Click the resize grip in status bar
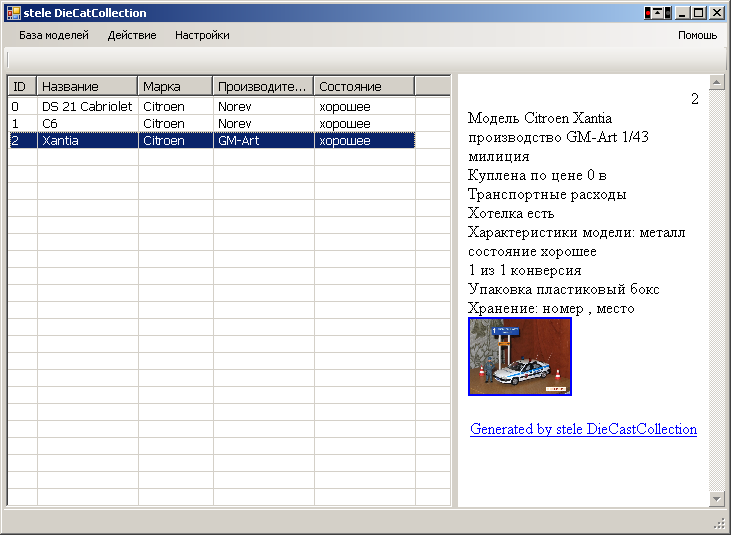The image size is (731, 535). tap(719, 523)
